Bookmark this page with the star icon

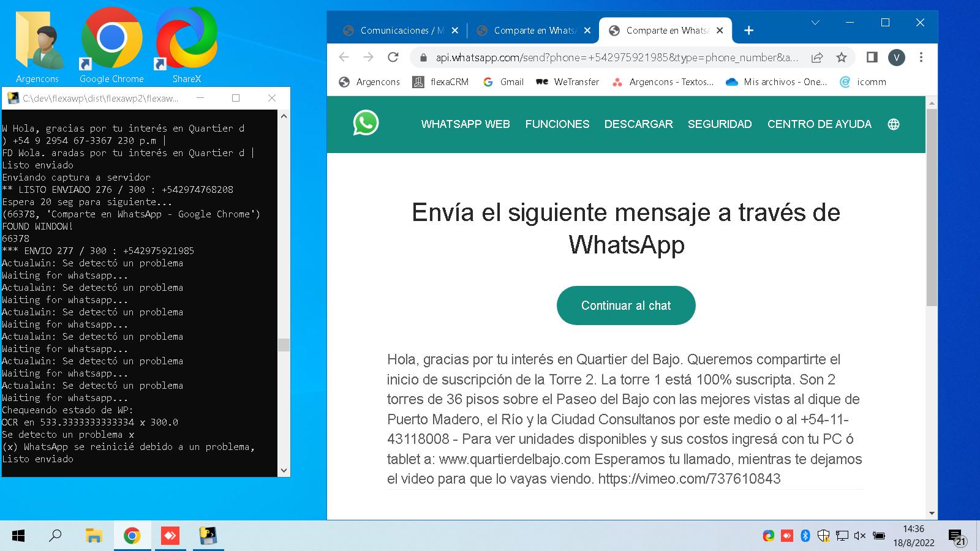tap(842, 58)
